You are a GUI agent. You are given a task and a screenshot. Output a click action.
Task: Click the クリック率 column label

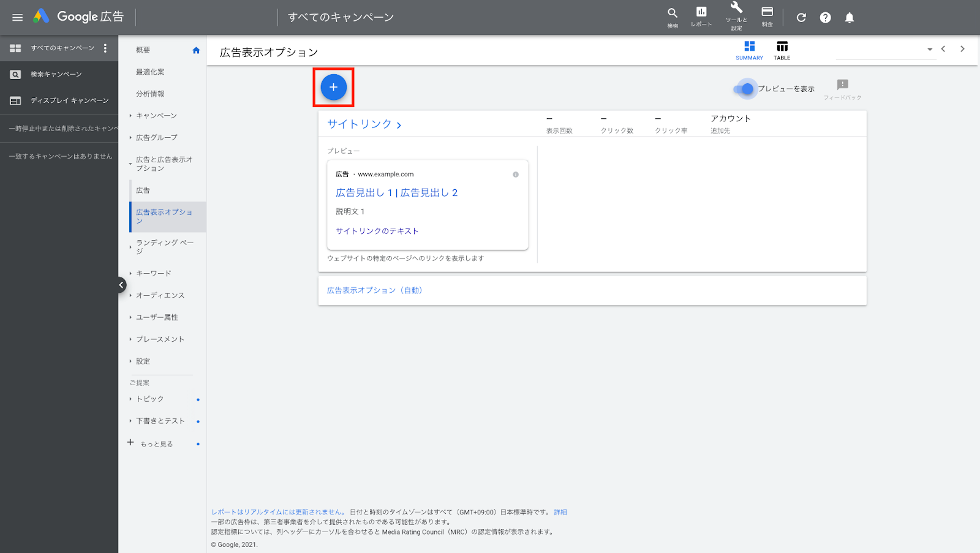click(671, 130)
